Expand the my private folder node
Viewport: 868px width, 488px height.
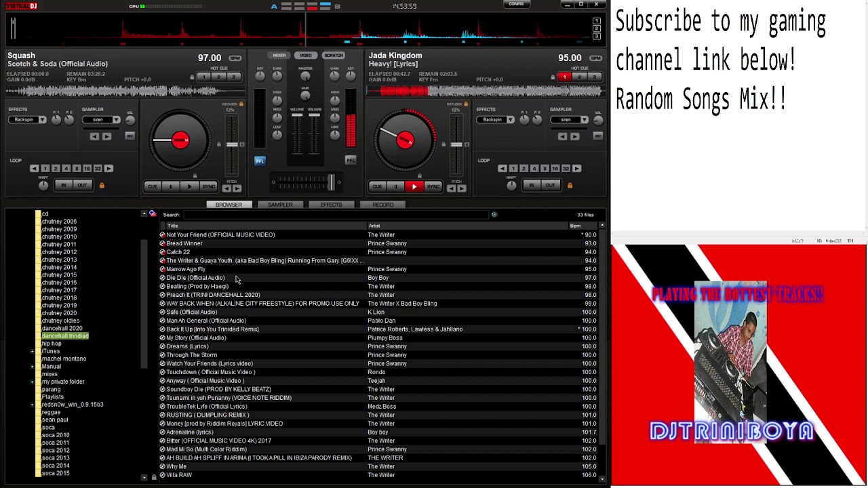pos(32,382)
